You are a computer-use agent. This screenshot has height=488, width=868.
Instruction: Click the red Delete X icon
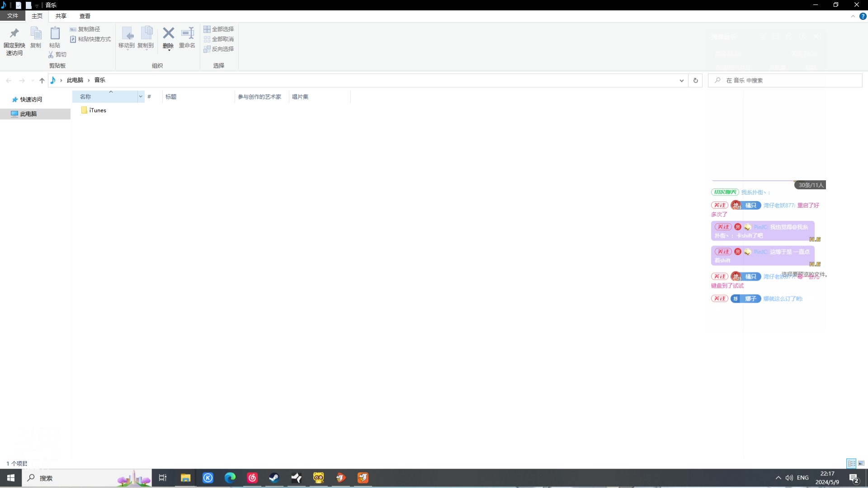click(168, 33)
